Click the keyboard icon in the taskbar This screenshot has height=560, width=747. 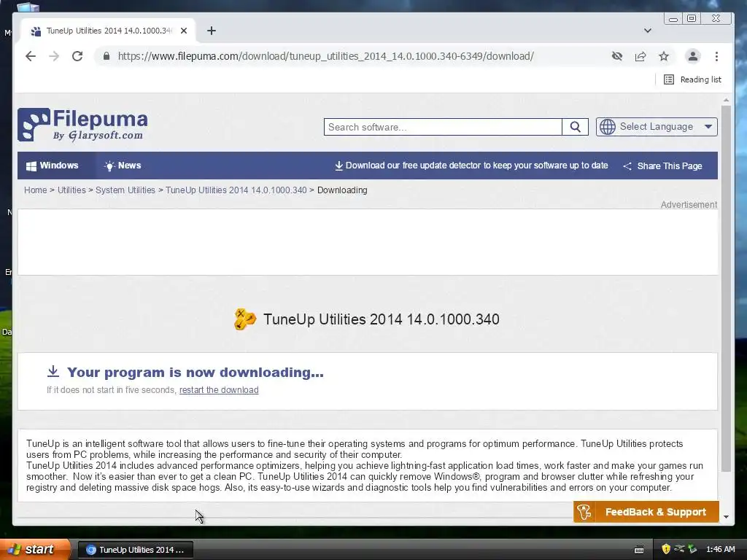click(x=639, y=550)
